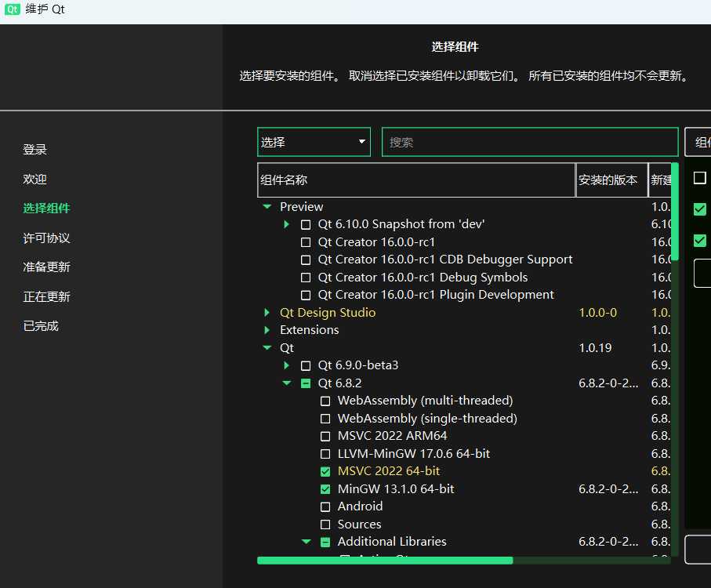Open the 许可协议 step

click(46, 238)
